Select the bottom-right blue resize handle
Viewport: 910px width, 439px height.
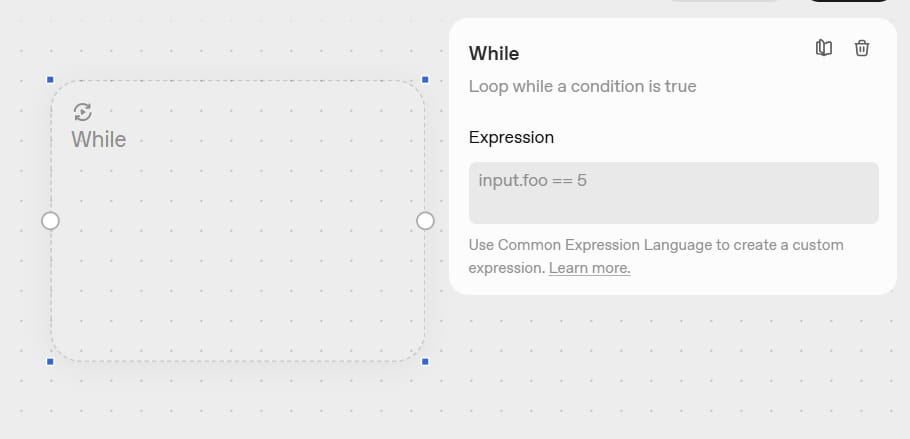tap(425, 361)
